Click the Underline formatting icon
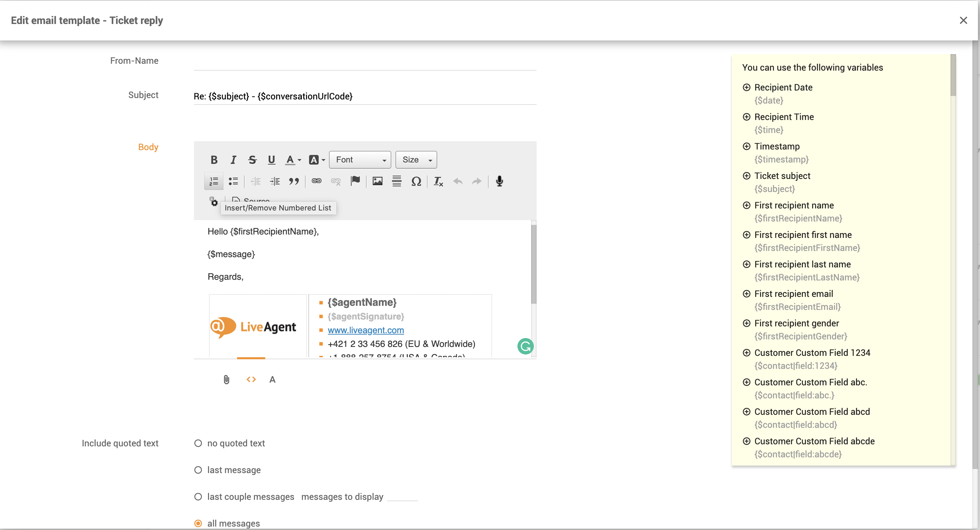This screenshot has width=980, height=530. (x=271, y=159)
